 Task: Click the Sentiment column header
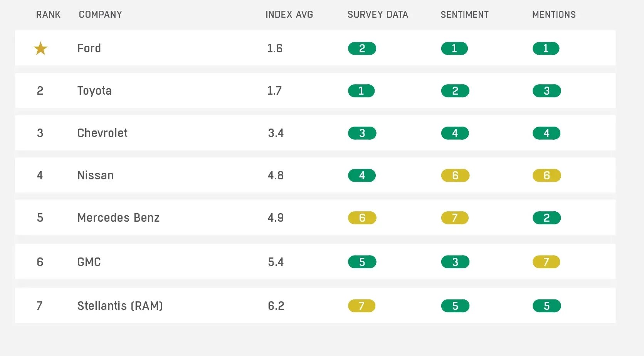464,15
